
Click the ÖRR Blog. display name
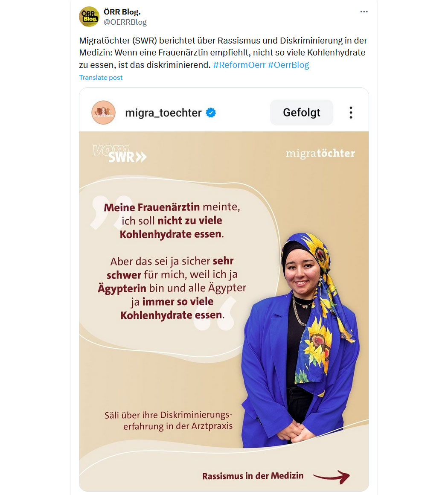122,12
